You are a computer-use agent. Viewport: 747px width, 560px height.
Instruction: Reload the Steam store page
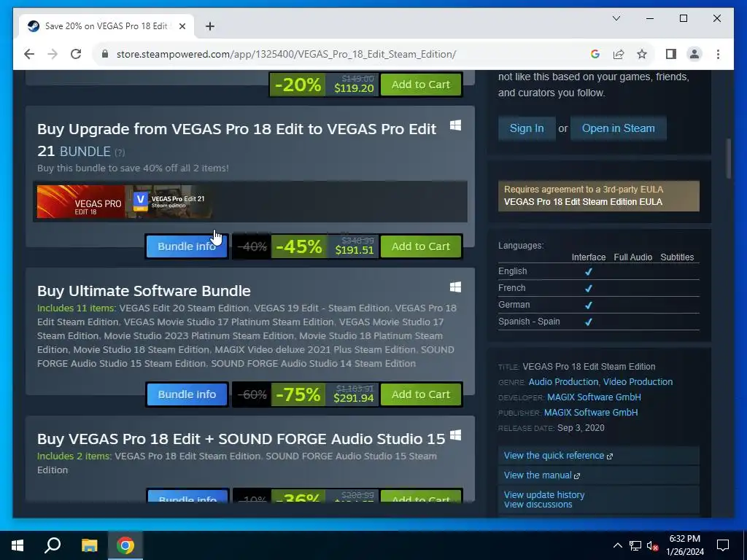pyautogui.click(x=76, y=54)
